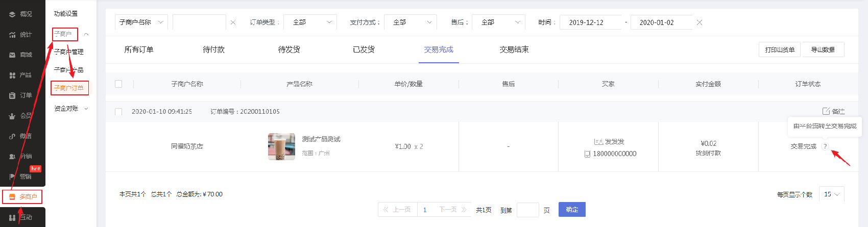Image resolution: width=868 pixels, height=227 pixels.
Task: Open 子商户产品 in the submenu
Action: point(69,70)
